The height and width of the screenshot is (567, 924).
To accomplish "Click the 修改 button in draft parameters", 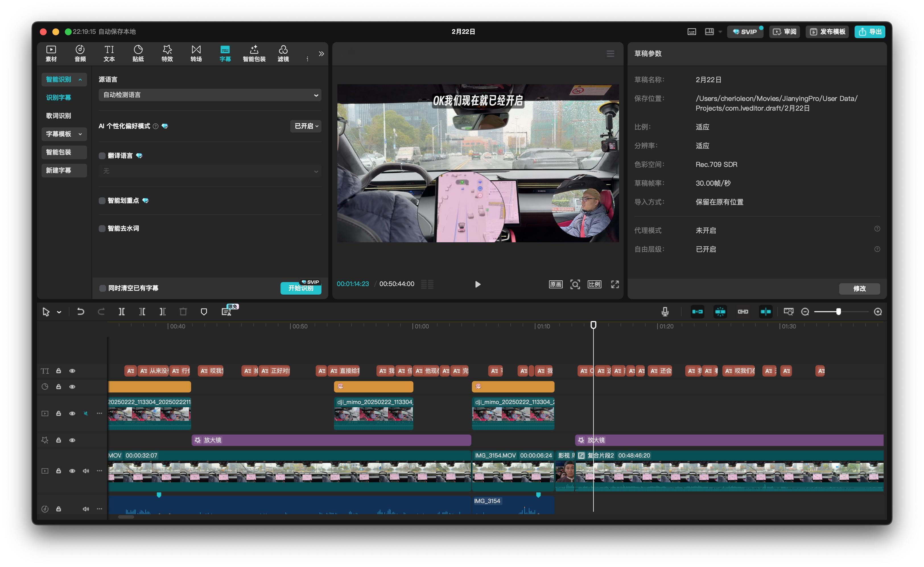I will (859, 288).
